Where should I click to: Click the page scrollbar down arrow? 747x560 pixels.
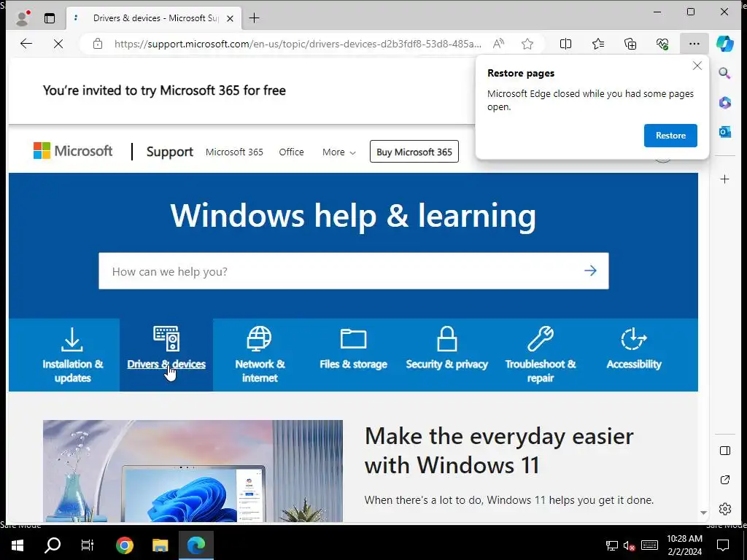click(703, 513)
